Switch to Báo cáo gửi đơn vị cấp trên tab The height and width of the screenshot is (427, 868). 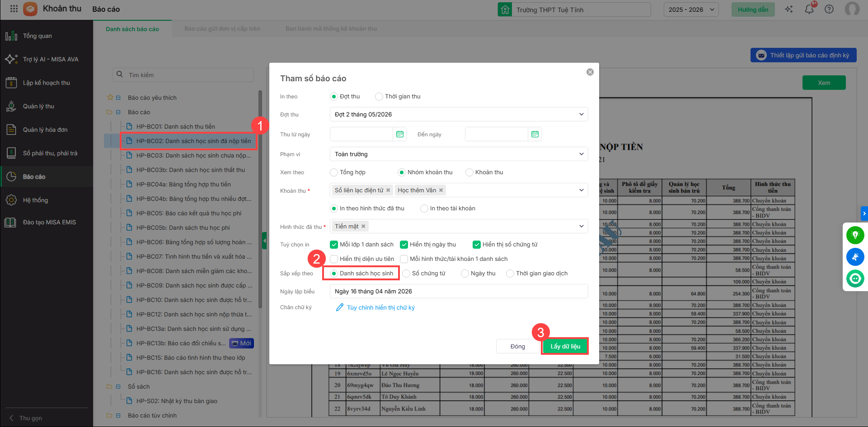(x=222, y=29)
